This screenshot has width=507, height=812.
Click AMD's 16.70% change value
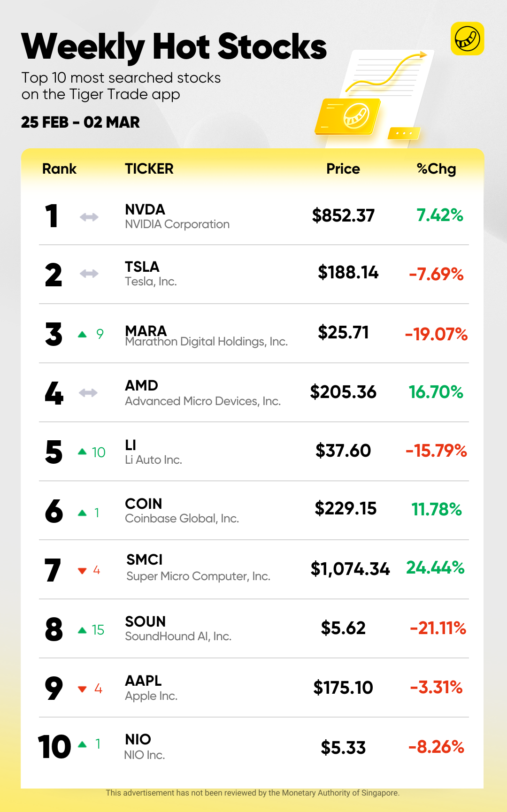pyautogui.click(x=436, y=392)
